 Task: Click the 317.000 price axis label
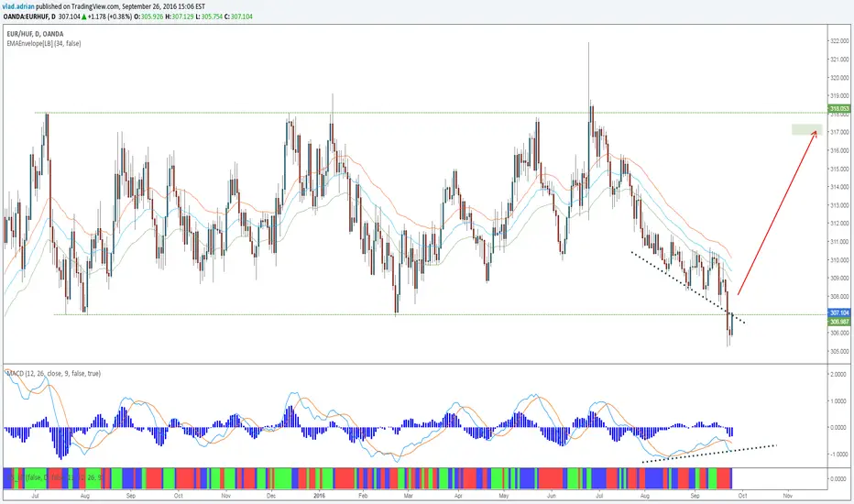[x=839, y=132]
